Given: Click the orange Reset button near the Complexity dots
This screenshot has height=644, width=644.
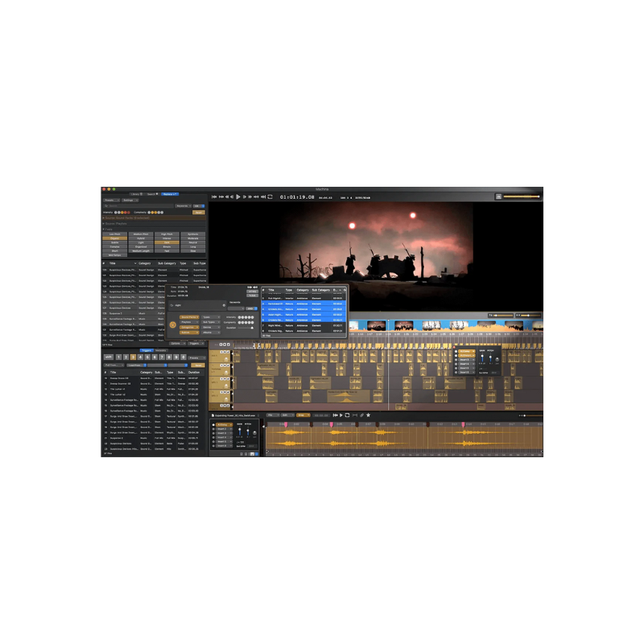Looking at the screenshot, I should (x=198, y=213).
